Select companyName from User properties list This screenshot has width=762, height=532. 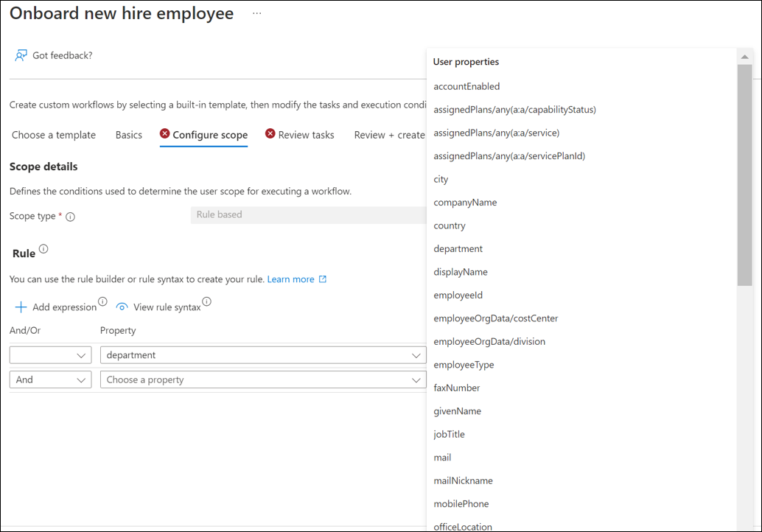pyautogui.click(x=466, y=202)
